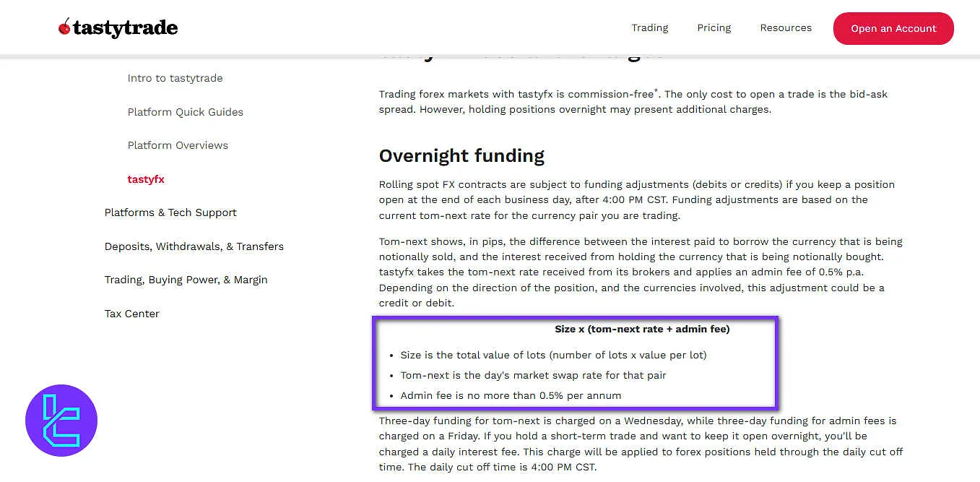Click the tastytrade cherry logo icon
The width and height of the screenshot is (980, 482).
[64, 27]
